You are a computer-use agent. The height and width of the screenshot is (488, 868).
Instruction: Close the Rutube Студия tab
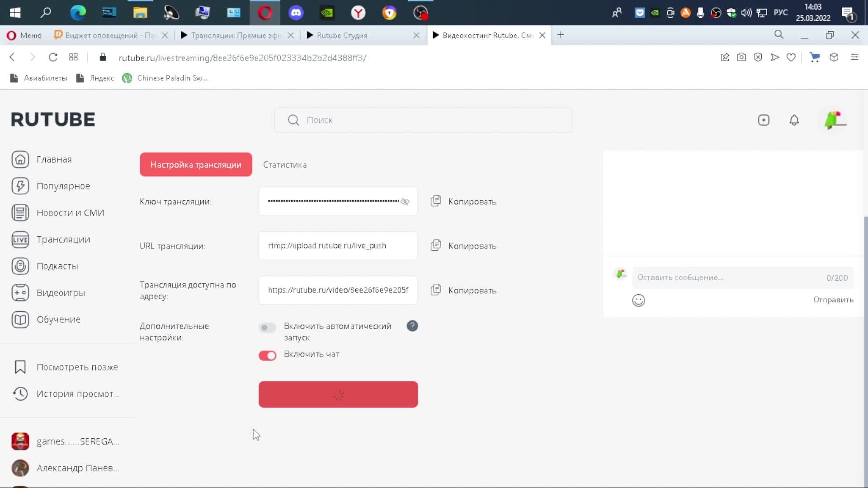416,35
